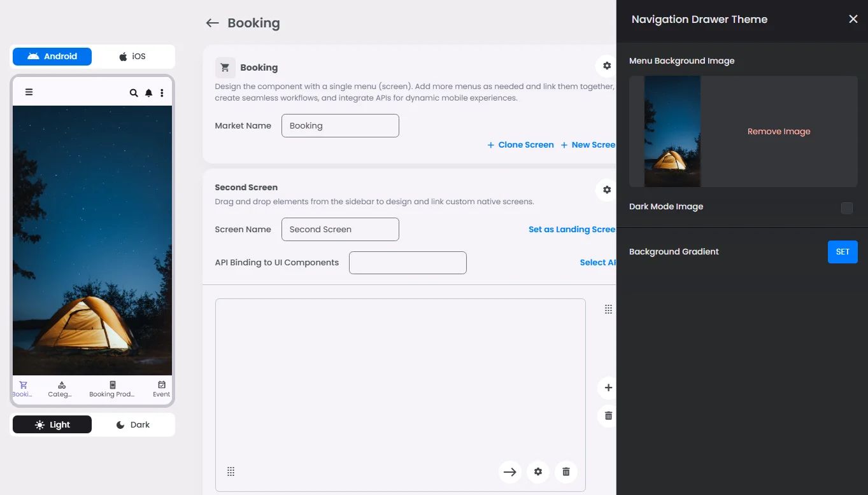Click the right arrow icon in canvas card

point(509,472)
